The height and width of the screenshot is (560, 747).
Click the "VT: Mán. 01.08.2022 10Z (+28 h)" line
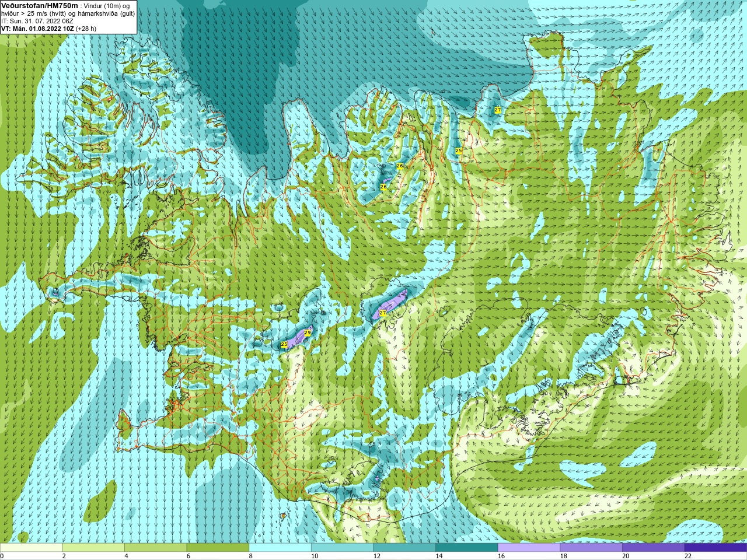(49, 29)
